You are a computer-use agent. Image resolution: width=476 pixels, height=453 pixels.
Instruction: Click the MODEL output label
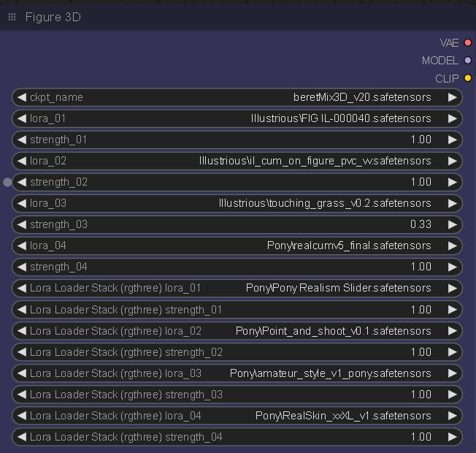440,61
